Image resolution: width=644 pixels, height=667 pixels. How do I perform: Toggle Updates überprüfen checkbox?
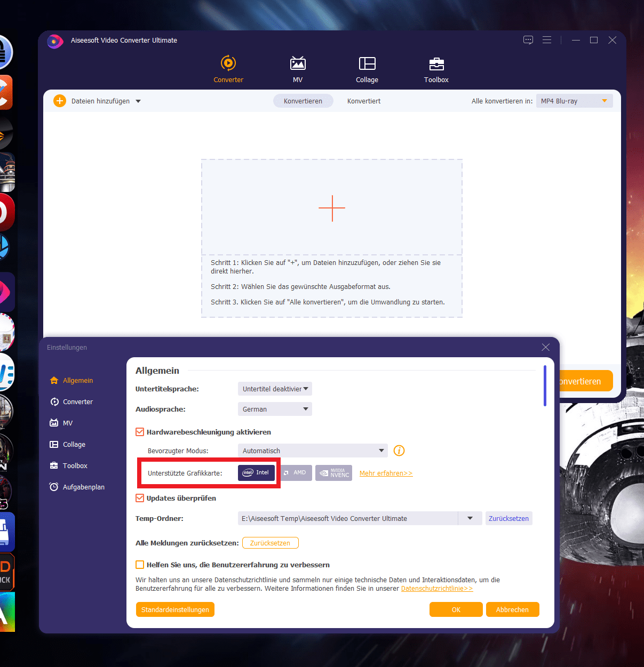[x=140, y=498]
